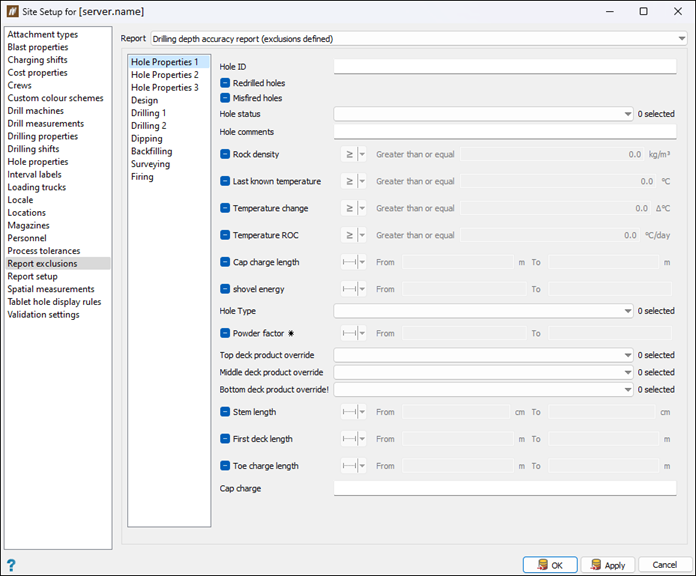Click the comparison operator icon for Temperature ROC

(348, 235)
